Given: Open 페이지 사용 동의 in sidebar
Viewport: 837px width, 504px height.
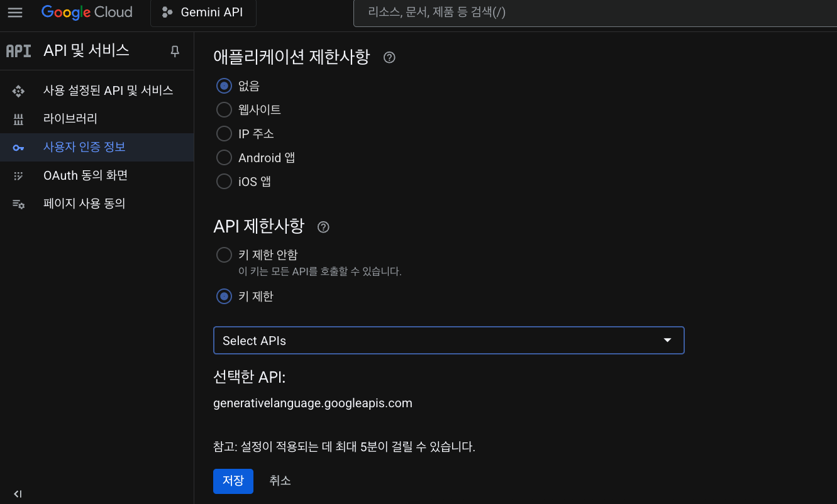Looking at the screenshot, I should (x=84, y=204).
